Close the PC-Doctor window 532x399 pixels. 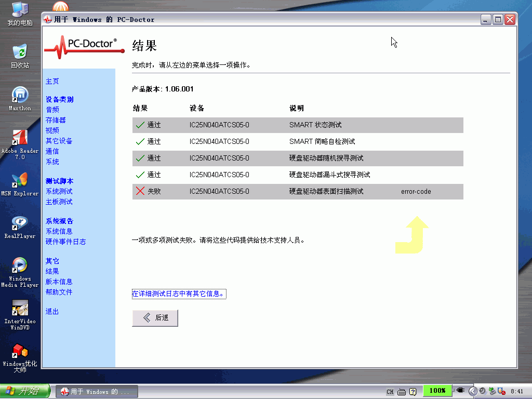pos(510,20)
